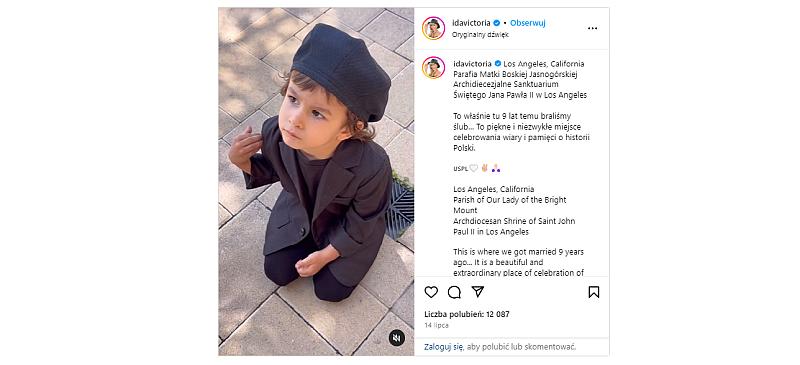The height and width of the screenshot is (365, 800).
Task: Open idavictoria username in header
Action: [x=471, y=23]
